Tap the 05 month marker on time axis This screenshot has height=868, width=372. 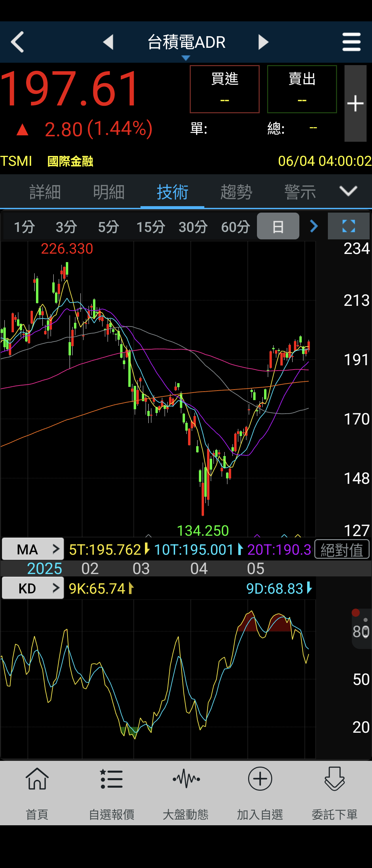(256, 569)
